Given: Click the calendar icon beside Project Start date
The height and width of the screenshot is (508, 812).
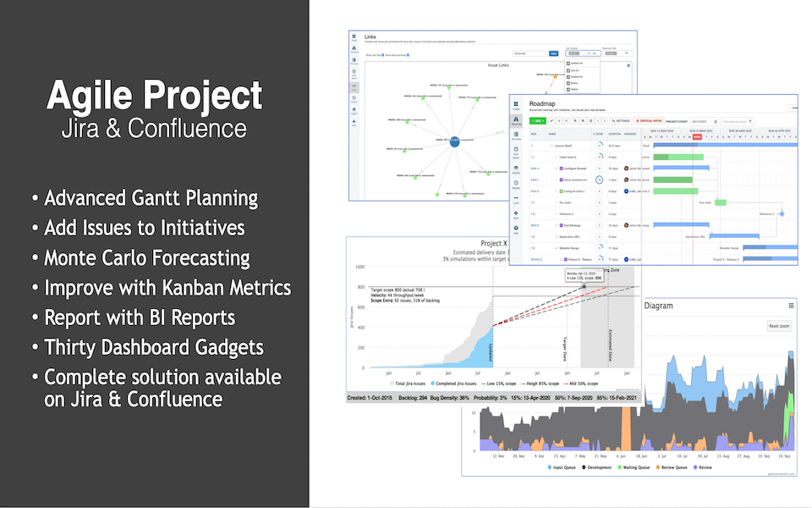Looking at the screenshot, I should (716, 121).
